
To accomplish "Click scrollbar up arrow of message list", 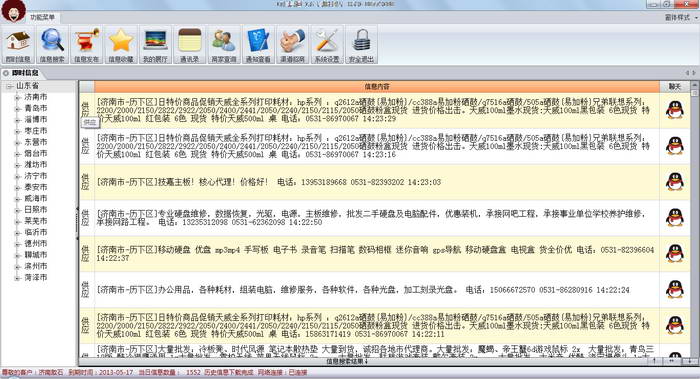I will click(x=694, y=84).
